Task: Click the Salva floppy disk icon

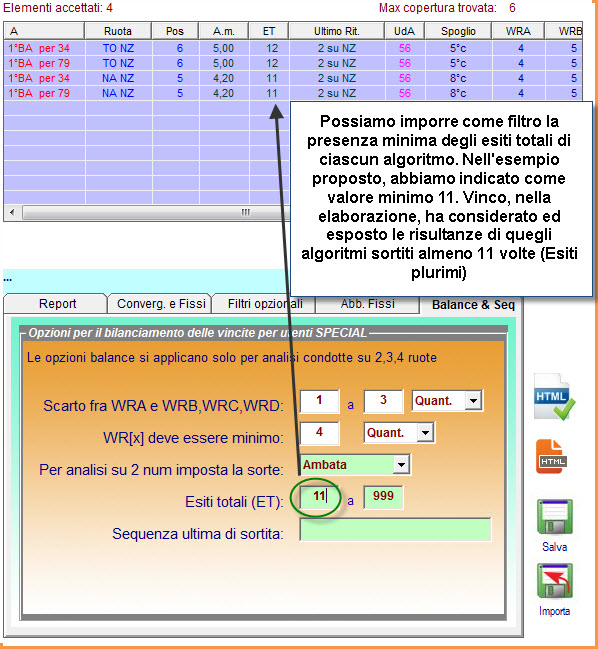Action: tap(555, 517)
